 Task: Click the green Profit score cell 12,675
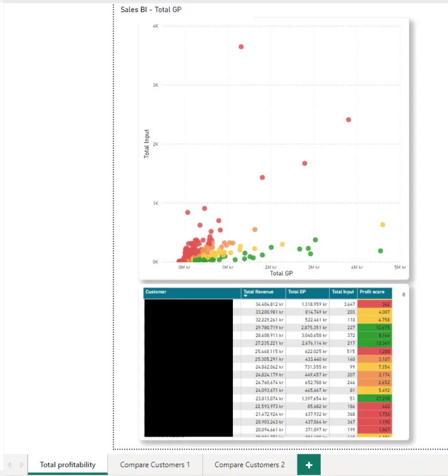coord(375,327)
